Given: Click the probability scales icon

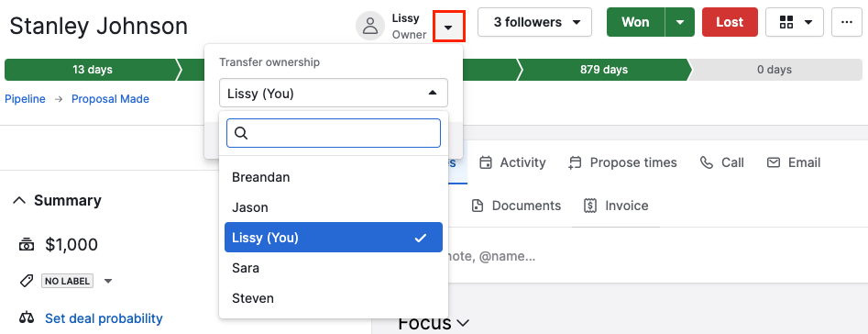Looking at the screenshot, I should (x=26, y=318).
